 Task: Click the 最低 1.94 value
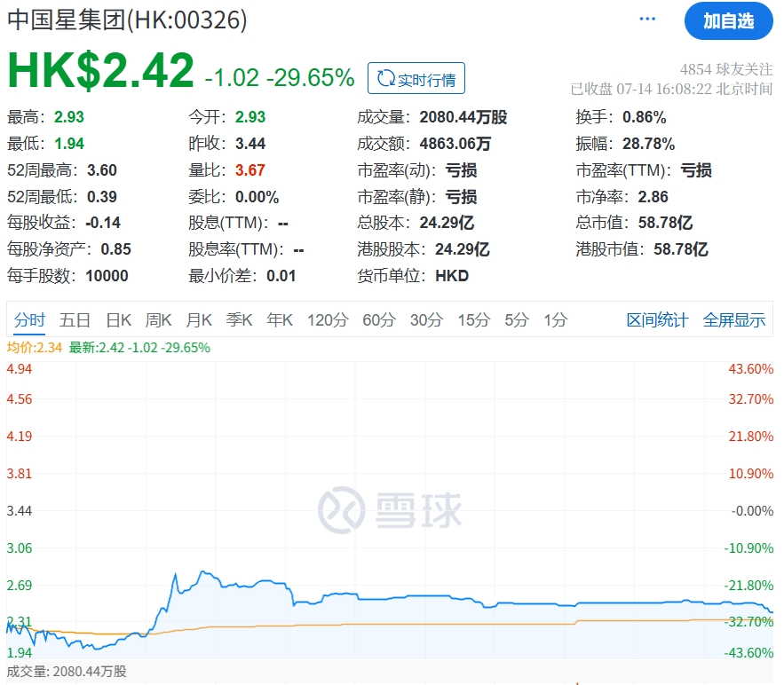point(69,144)
